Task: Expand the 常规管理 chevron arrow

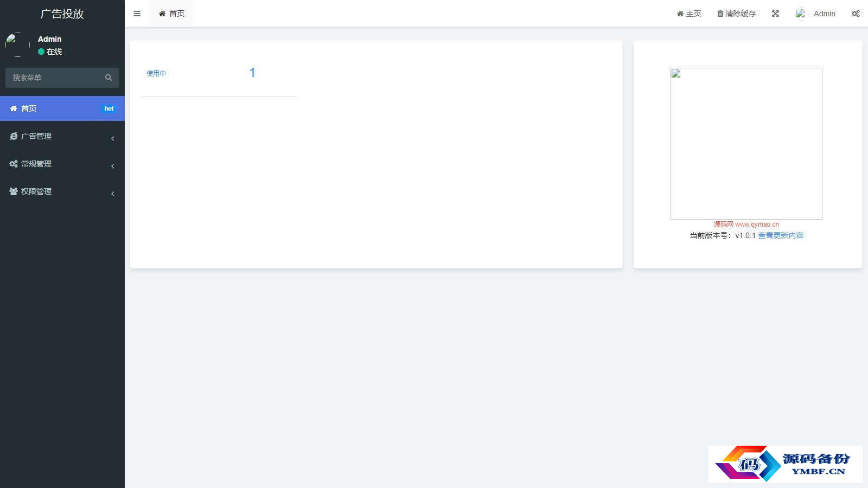Action: (113, 166)
